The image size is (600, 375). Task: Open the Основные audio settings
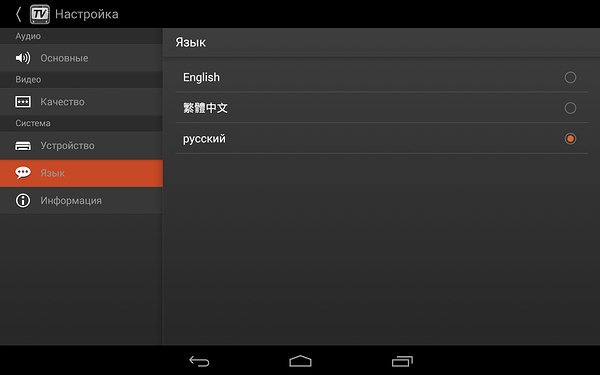pos(81,58)
